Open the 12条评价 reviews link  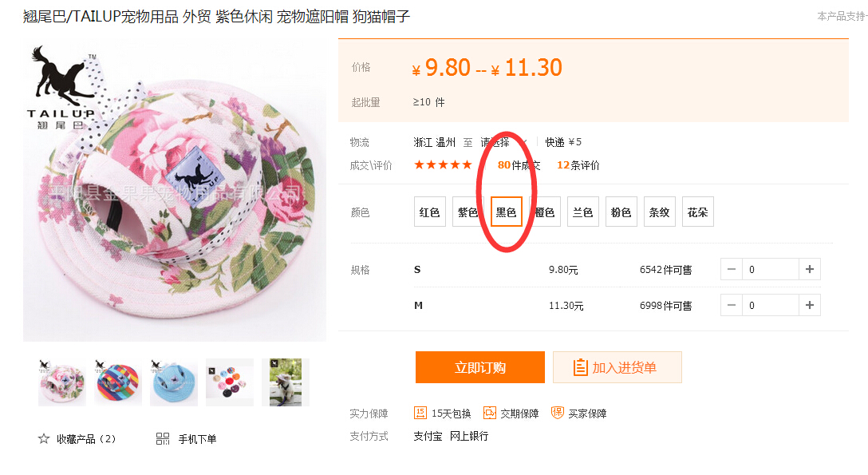pyautogui.click(x=578, y=165)
